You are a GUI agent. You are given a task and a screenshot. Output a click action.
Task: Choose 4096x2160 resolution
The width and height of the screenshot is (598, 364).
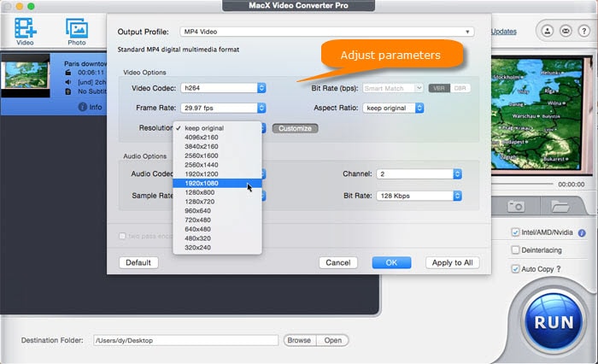(x=217, y=137)
